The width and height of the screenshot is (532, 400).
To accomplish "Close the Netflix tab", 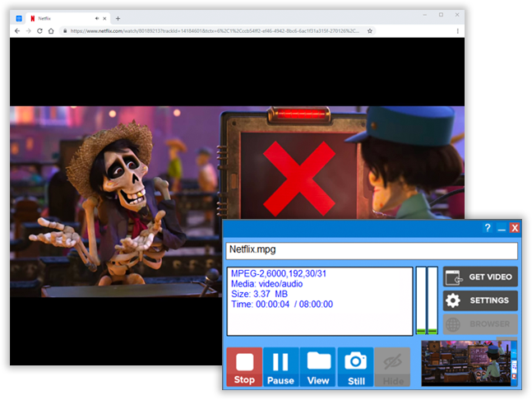I will click(104, 18).
